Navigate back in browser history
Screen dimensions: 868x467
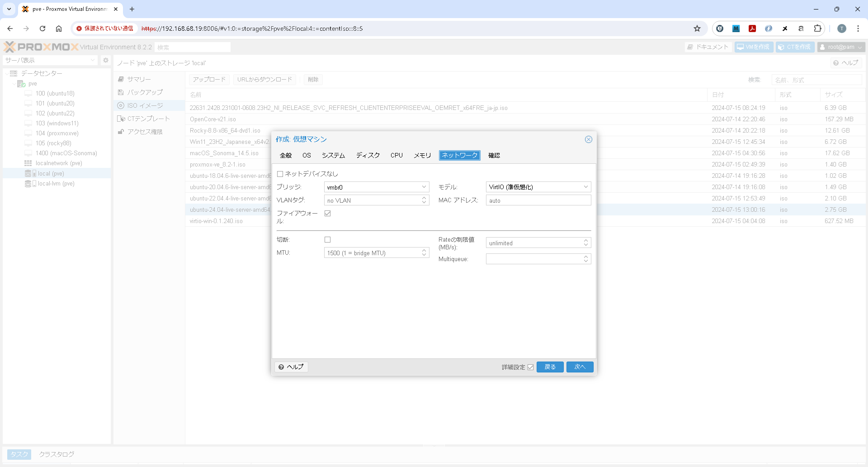[10, 29]
